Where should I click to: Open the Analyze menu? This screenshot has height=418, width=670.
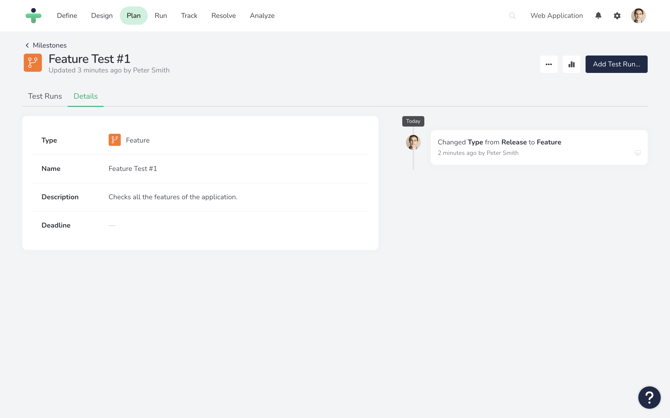(x=262, y=16)
